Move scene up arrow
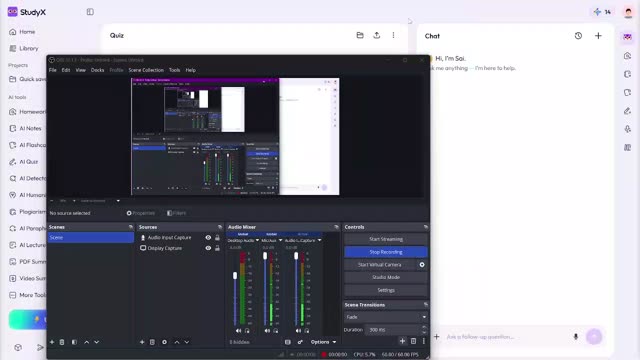 pyautogui.click(x=87, y=342)
